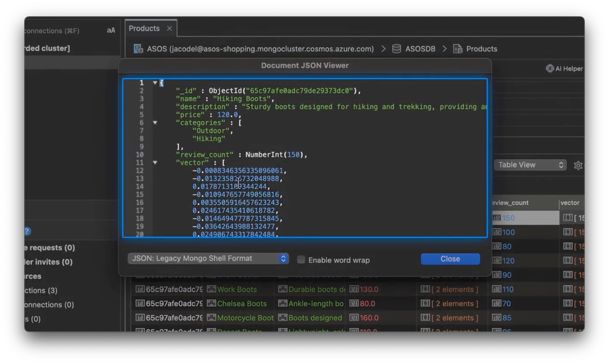Click the Products collection breadcrumb
This screenshot has width=609, height=364.
[482, 49]
